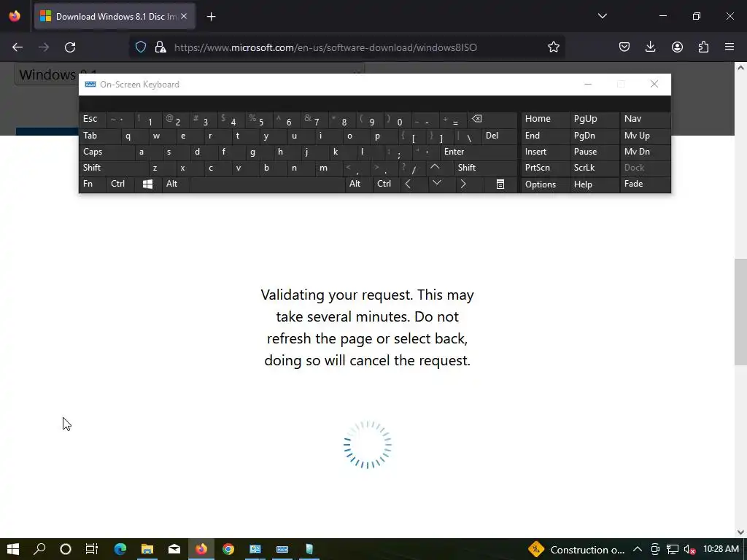The width and height of the screenshot is (747, 560).
Task: Open the Save to Pocket icon
Action: tap(624, 47)
